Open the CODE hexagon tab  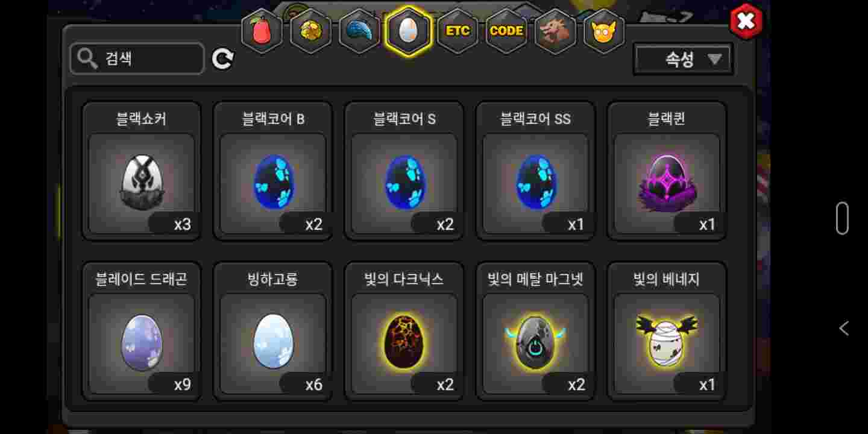(x=506, y=31)
